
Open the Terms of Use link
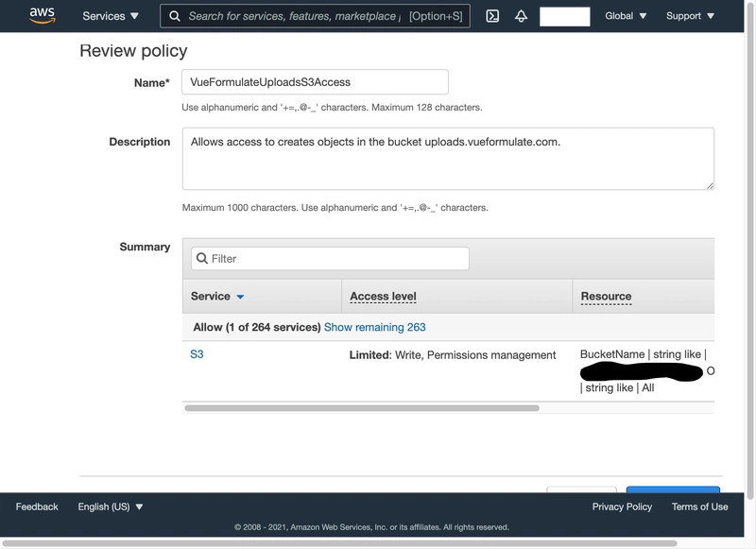[x=699, y=506]
